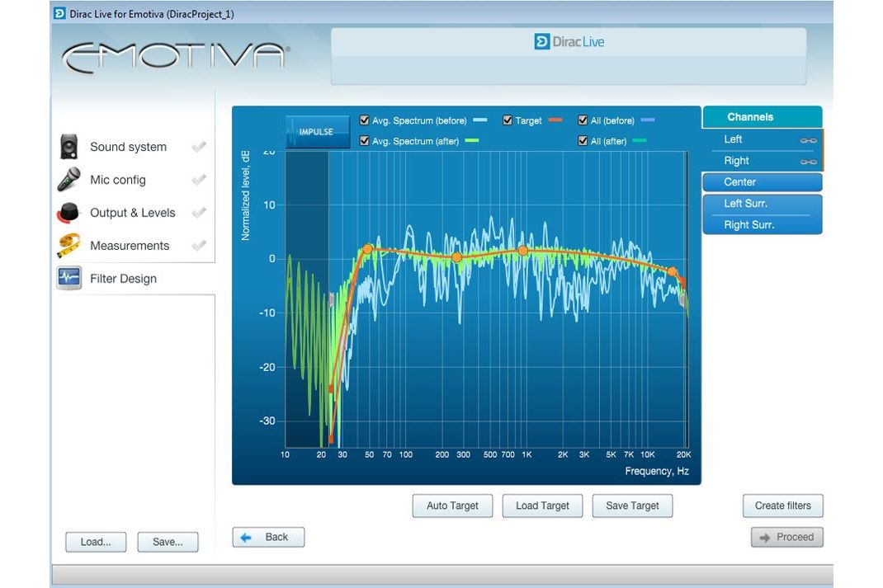Select the target curve point near 300 Hz
883x588 pixels.
pyautogui.click(x=456, y=257)
